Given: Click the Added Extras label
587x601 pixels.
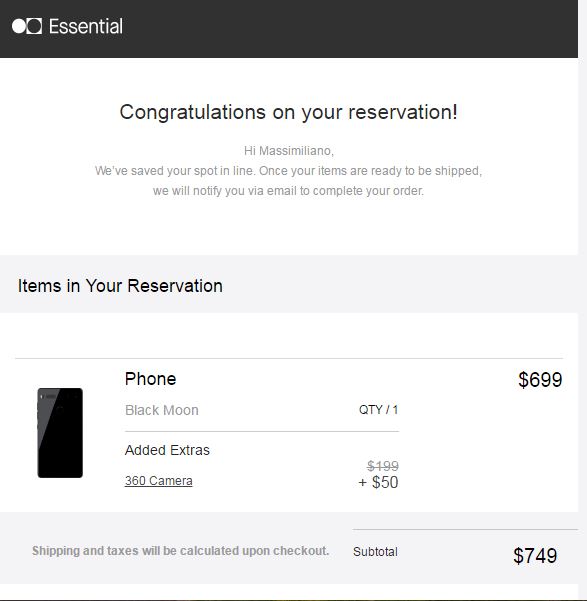Looking at the screenshot, I should (x=168, y=450).
